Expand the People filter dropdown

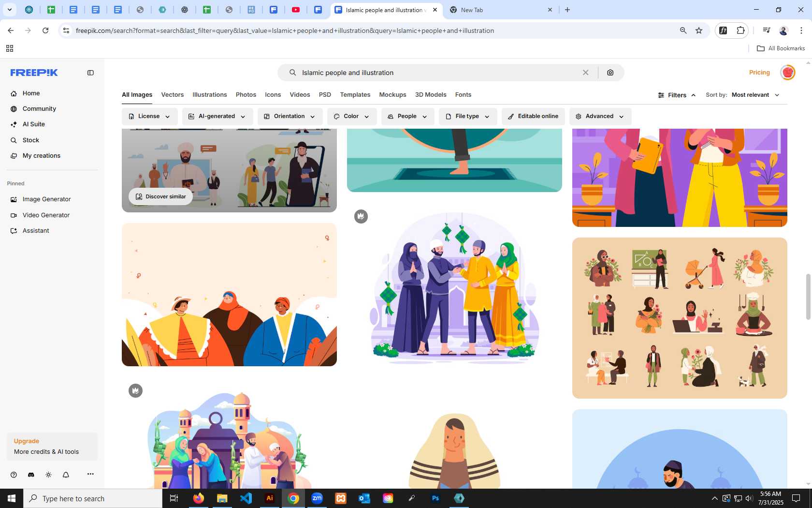(407, 117)
